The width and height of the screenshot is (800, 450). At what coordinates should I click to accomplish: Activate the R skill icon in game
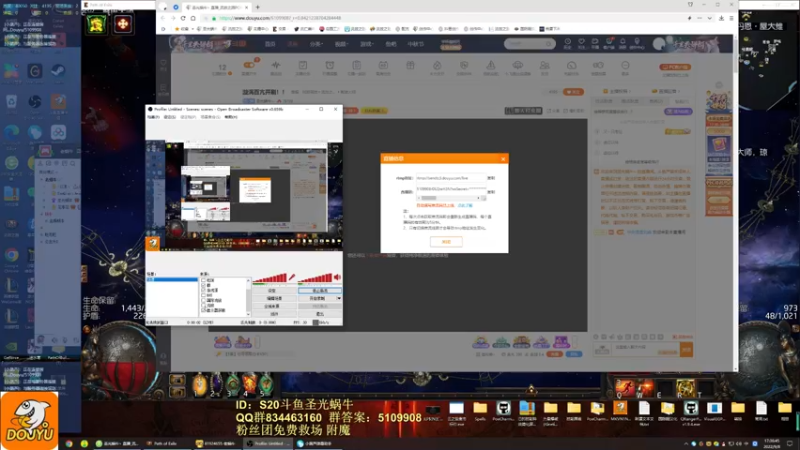685,388
